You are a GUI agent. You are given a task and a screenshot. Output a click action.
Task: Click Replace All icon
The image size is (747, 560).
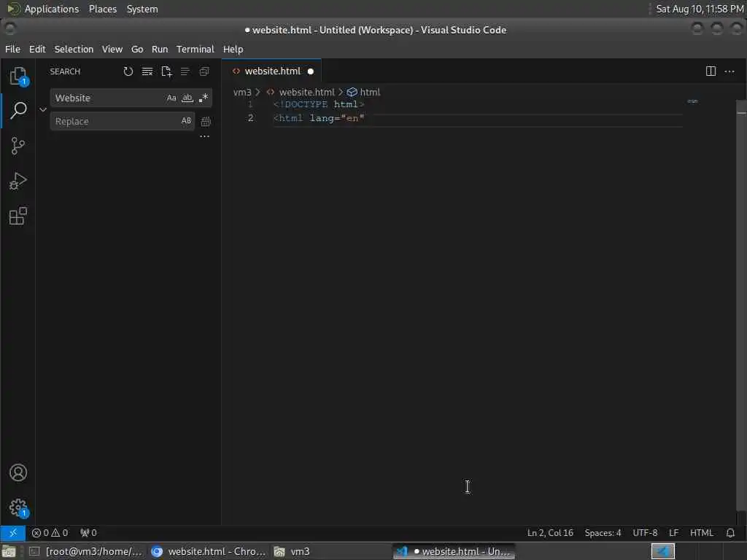click(206, 122)
